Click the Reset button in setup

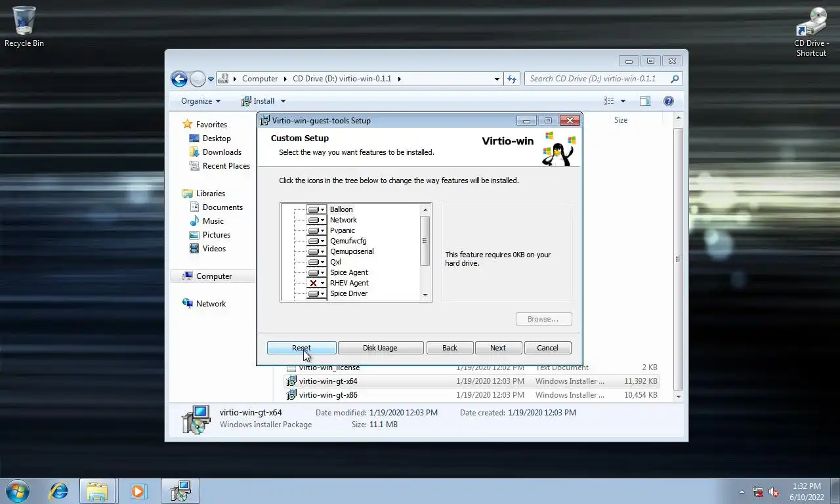pyautogui.click(x=301, y=348)
